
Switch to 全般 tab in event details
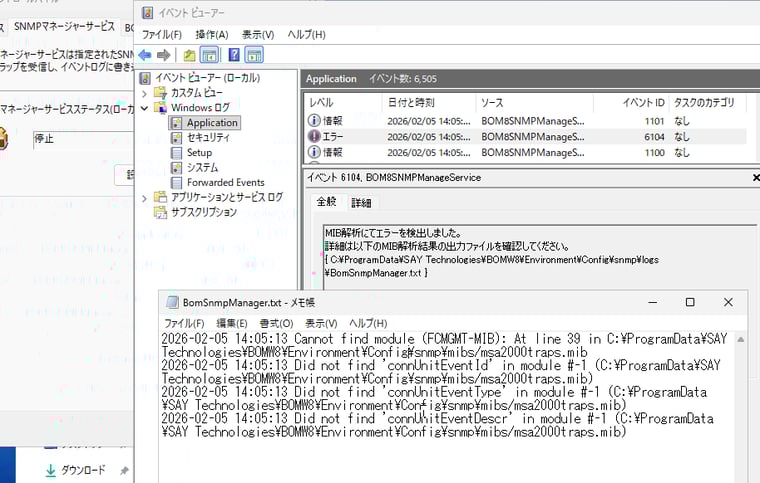327,202
